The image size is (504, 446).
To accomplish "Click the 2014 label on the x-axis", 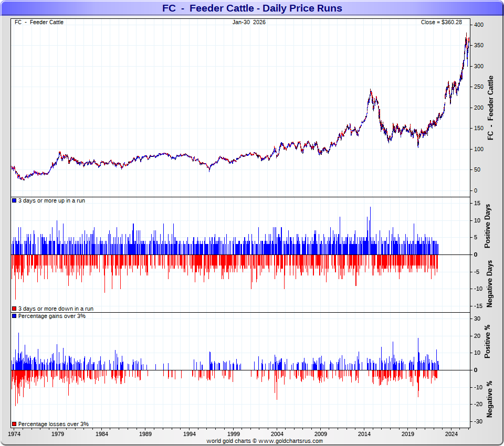I will point(364,434).
